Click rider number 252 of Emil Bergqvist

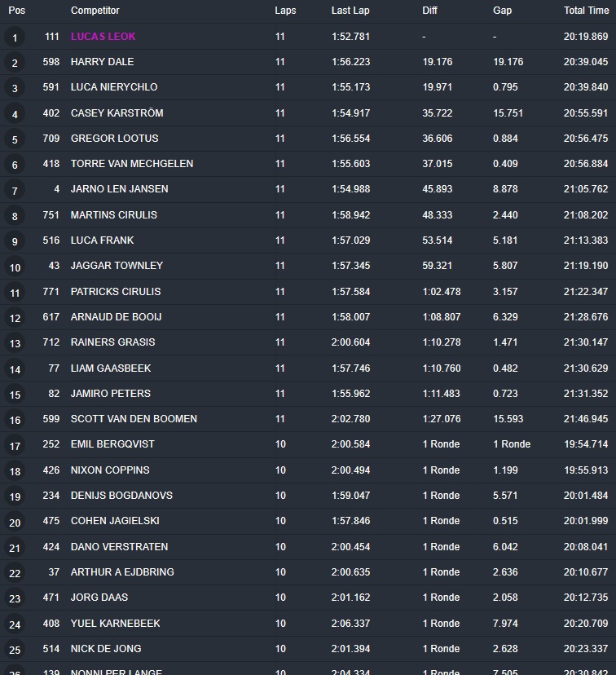tap(51, 444)
